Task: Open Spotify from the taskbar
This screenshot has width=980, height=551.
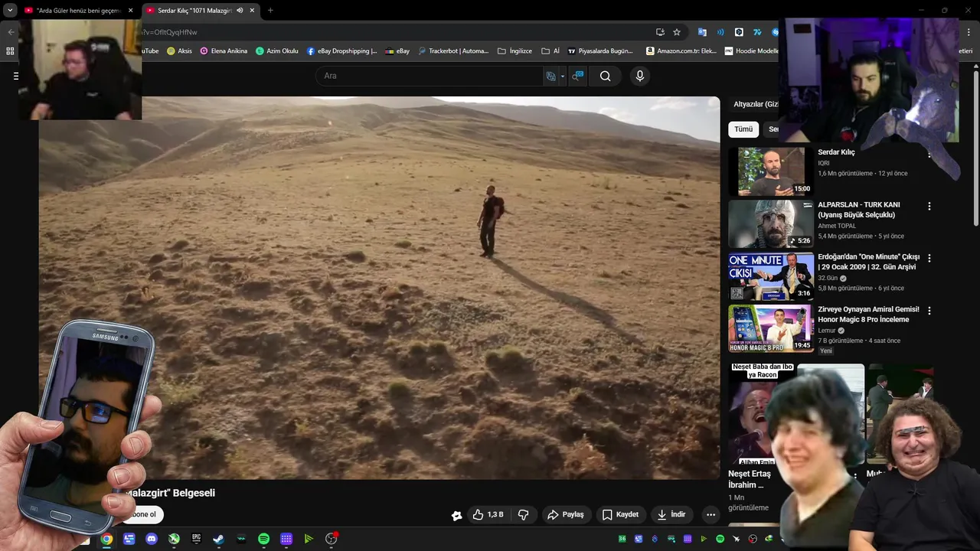Action: [x=263, y=539]
